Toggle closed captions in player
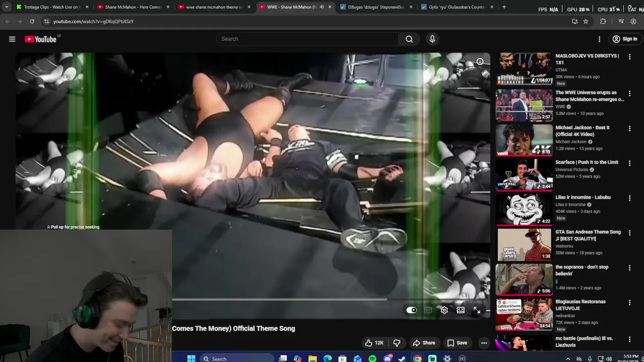Viewport: 644px width, 362px height. 428,310
